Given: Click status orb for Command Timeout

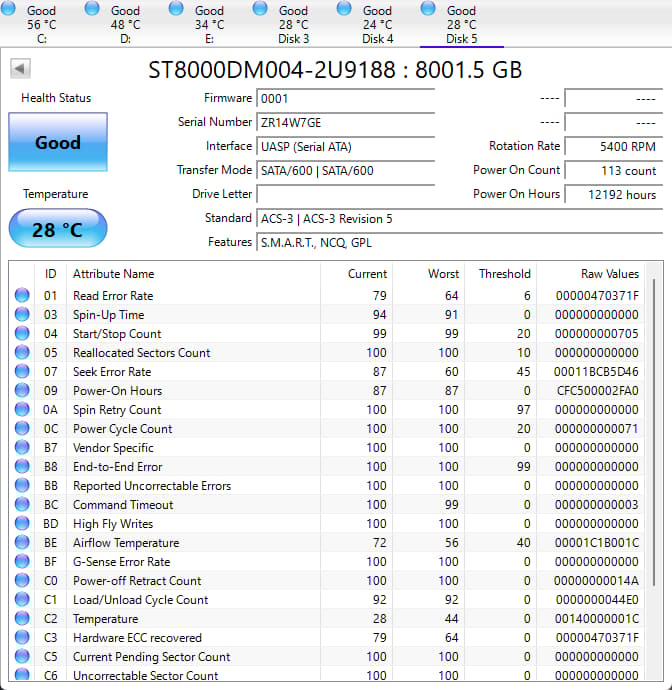Looking at the screenshot, I should [x=22, y=504].
